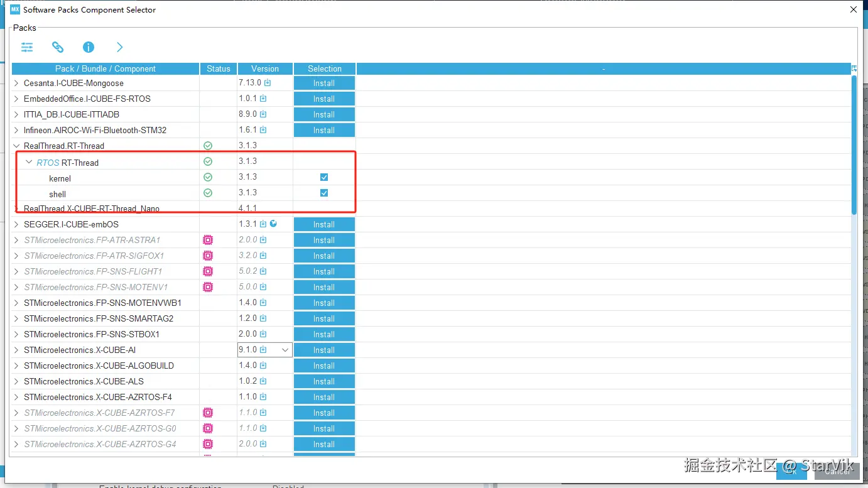Install the ITTIA_DB.I-CUBE-ITTIADB pack

(x=324, y=114)
